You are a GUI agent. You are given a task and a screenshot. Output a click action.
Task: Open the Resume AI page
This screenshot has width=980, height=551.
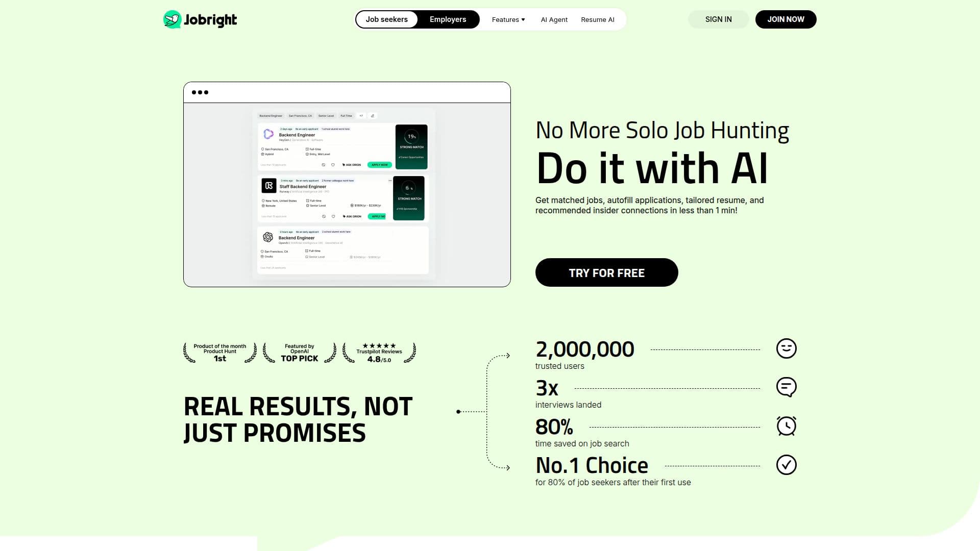click(597, 19)
